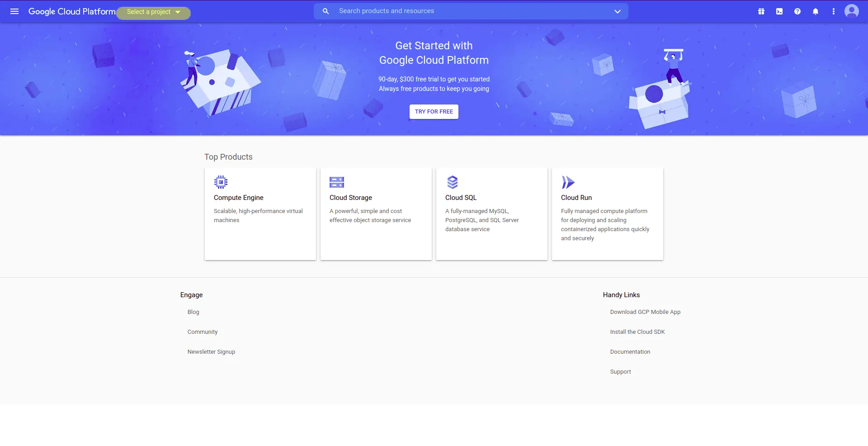Viewport: 868px width, 446px height.
Task: Click Download GCP Mobile App link
Action: [645, 312]
